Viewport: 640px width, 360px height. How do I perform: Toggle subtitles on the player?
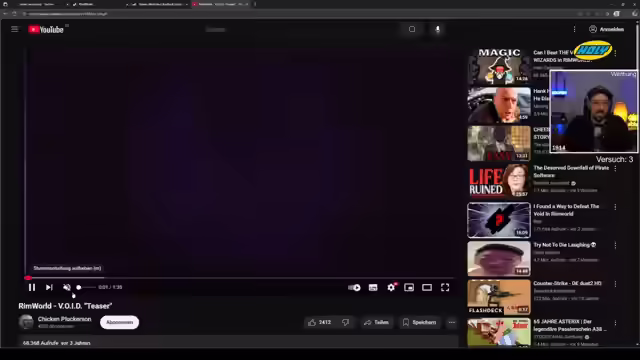point(373,288)
